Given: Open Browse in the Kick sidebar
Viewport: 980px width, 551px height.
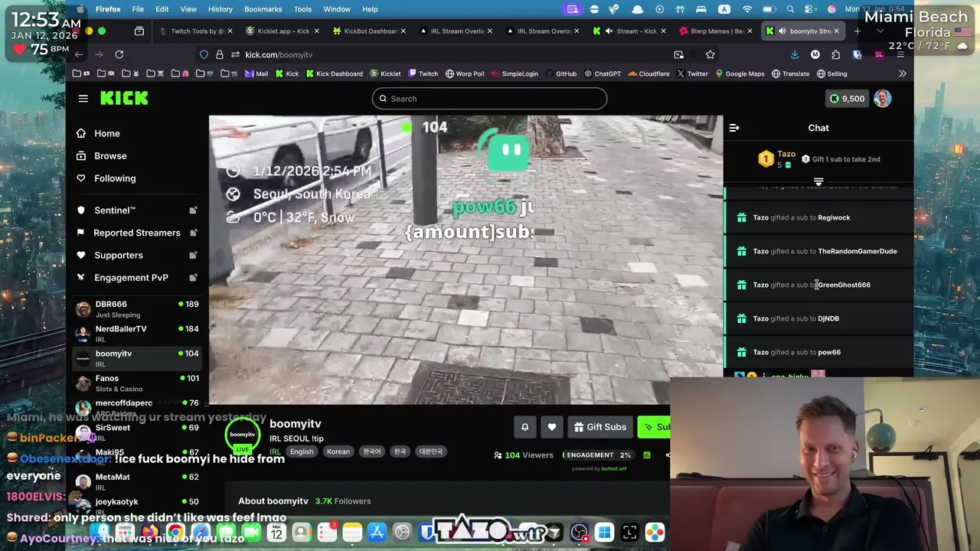Looking at the screenshot, I should 110,155.
